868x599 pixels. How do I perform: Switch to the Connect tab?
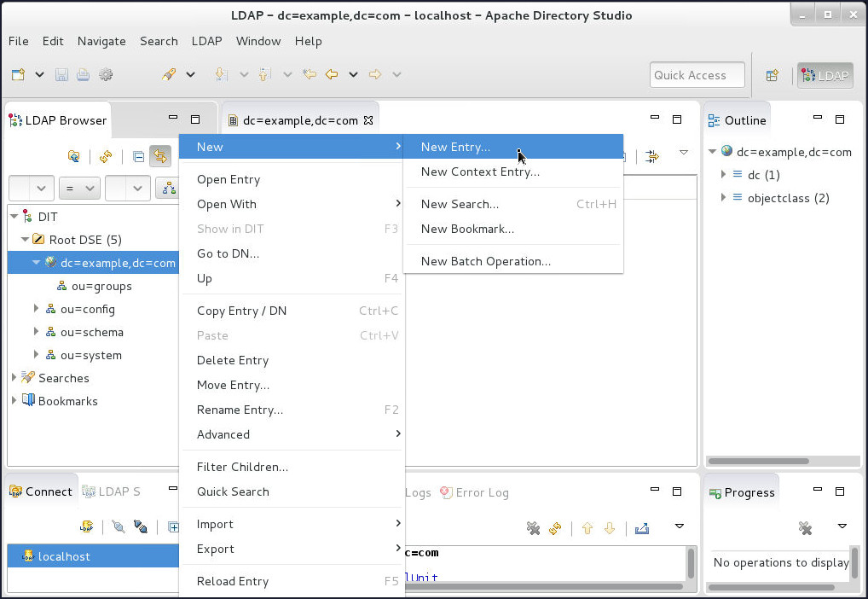(42, 491)
